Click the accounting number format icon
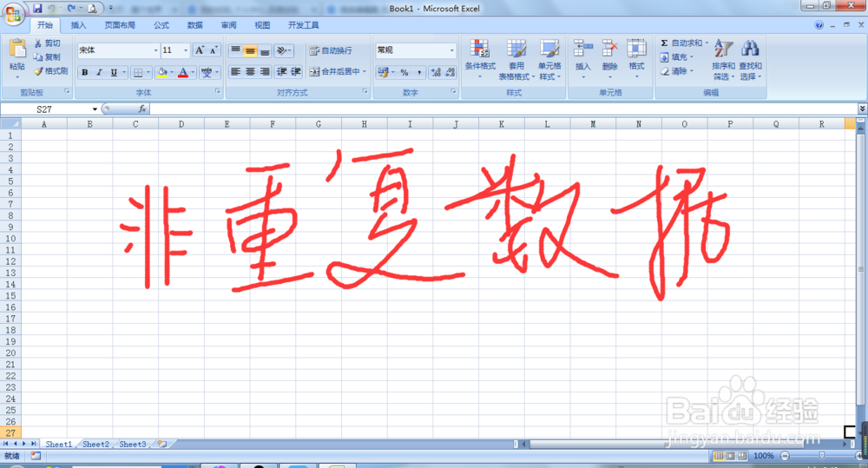The width and height of the screenshot is (868, 468). [x=383, y=72]
